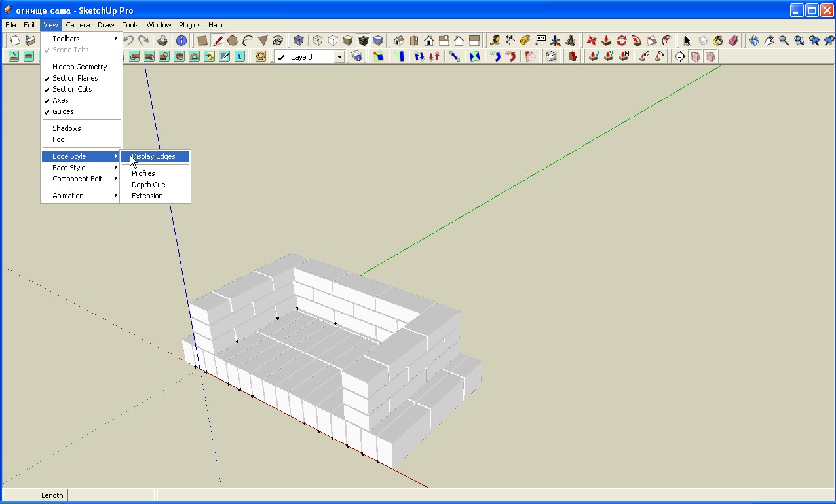Toggle Section Planes visibility in View menu

pyautogui.click(x=75, y=78)
